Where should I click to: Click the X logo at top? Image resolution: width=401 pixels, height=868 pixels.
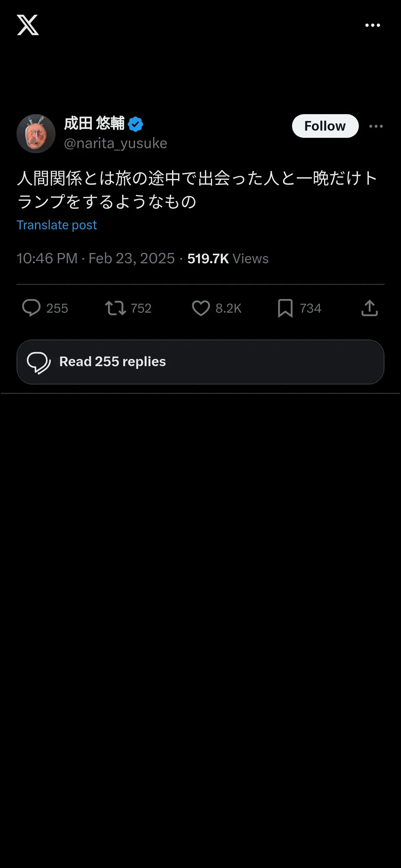pos(28,25)
